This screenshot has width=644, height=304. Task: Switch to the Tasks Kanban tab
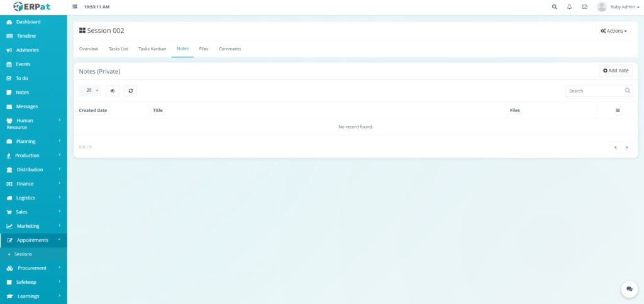152,48
